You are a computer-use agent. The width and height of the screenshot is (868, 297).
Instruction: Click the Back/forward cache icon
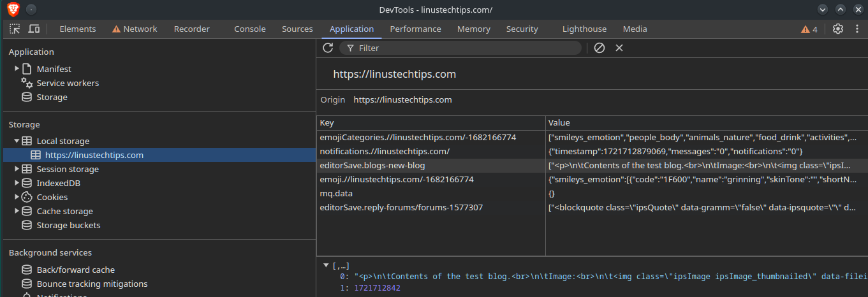pos(27,270)
